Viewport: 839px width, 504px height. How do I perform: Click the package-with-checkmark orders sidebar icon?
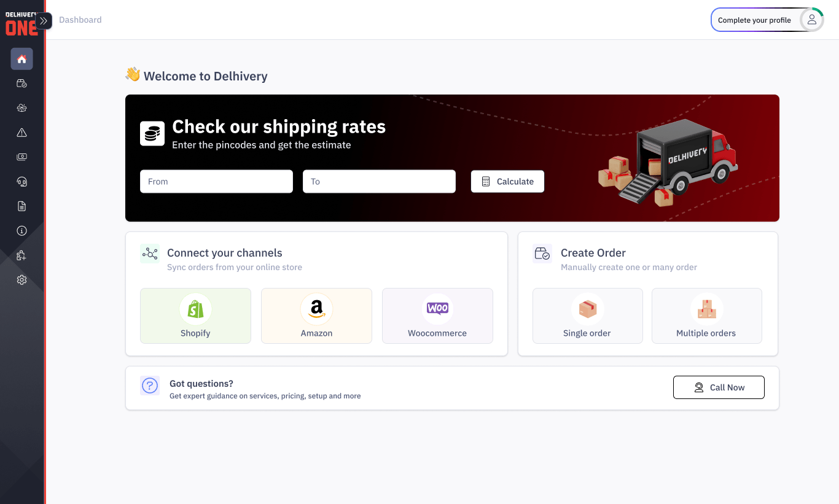click(21, 83)
